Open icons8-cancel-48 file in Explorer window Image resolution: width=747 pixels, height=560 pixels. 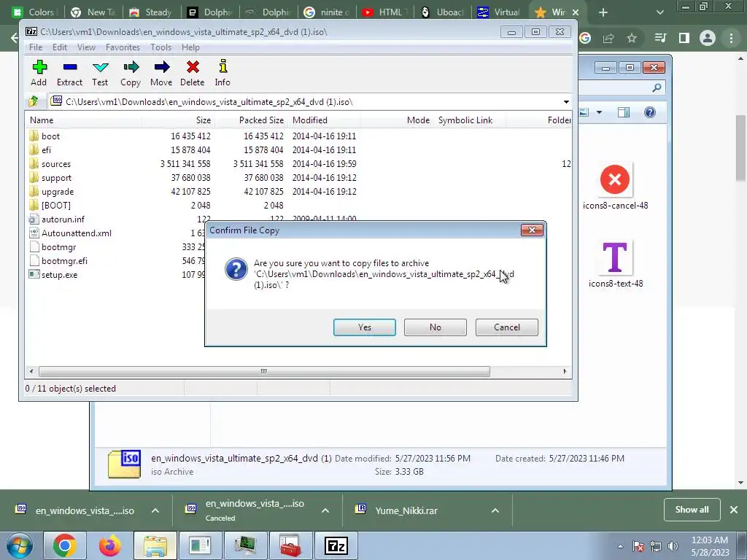615,187
